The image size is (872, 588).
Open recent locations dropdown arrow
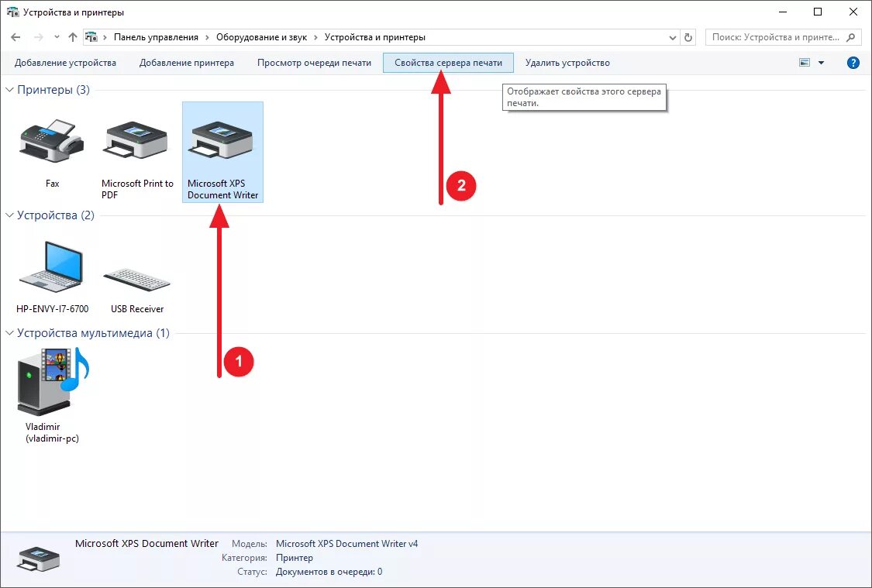[x=57, y=37]
